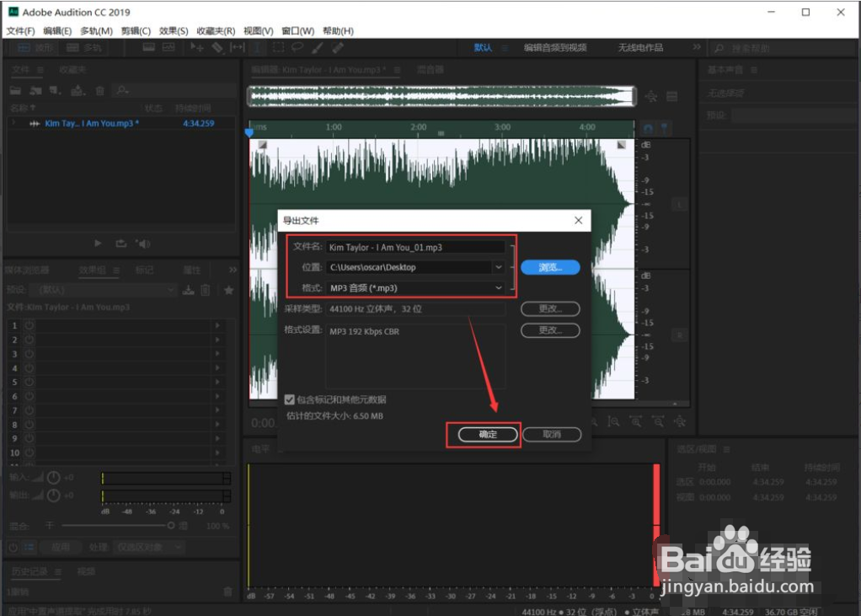Select the Paintbrush Selection tool

coord(318,48)
